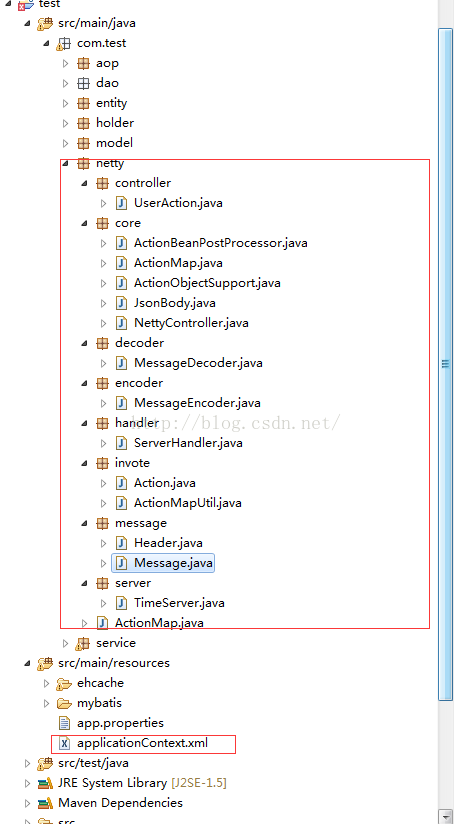454x824 pixels.
Task: Click the applicationContext.xml file icon
Action: pyautogui.click(x=65, y=743)
